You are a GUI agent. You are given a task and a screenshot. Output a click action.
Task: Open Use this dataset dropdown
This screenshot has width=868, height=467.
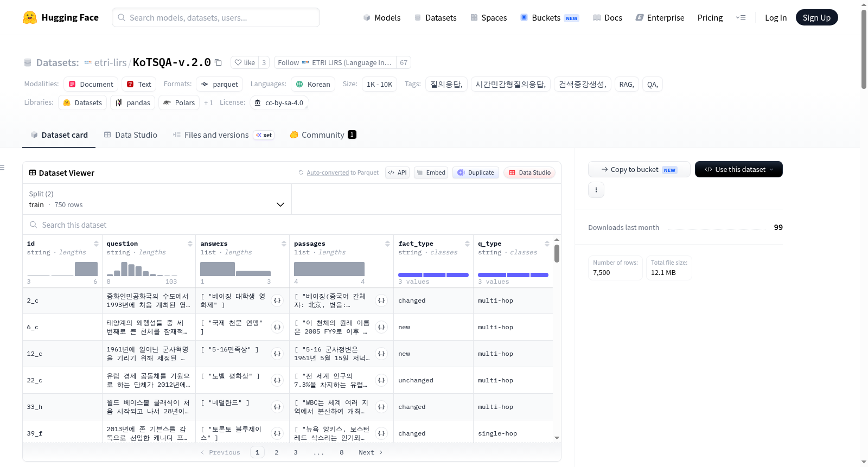click(738, 169)
